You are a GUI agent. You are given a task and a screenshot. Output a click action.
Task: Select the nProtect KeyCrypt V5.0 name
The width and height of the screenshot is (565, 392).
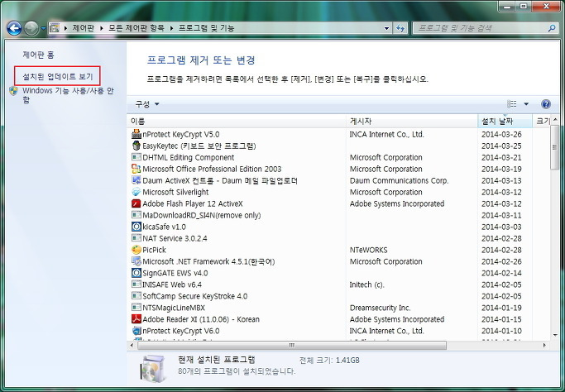click(181, 135)
